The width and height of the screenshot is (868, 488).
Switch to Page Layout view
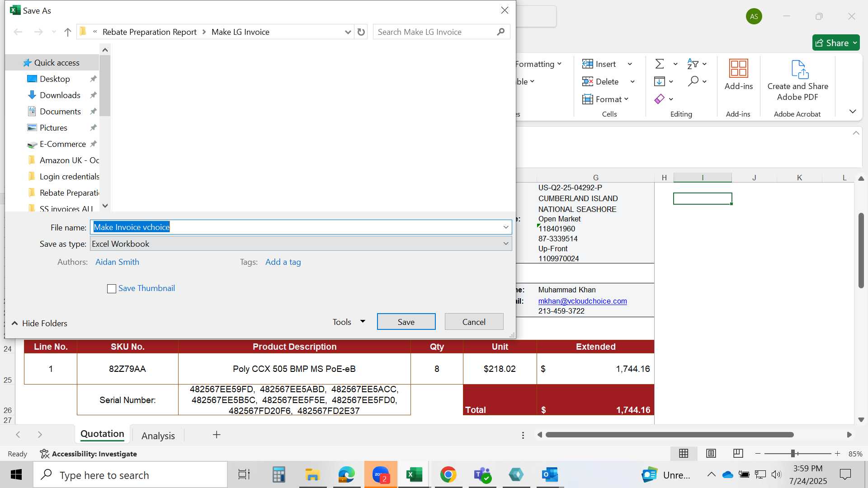tap(711, 454)
